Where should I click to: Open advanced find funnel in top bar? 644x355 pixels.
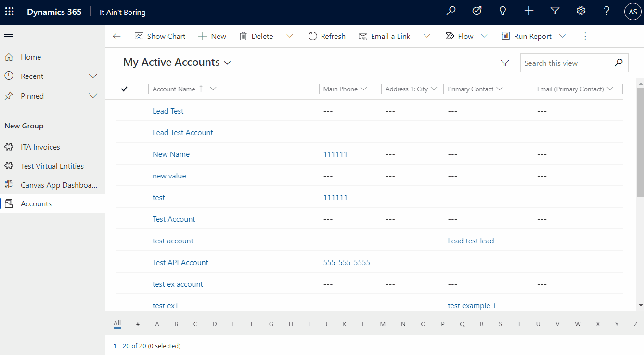555,11
